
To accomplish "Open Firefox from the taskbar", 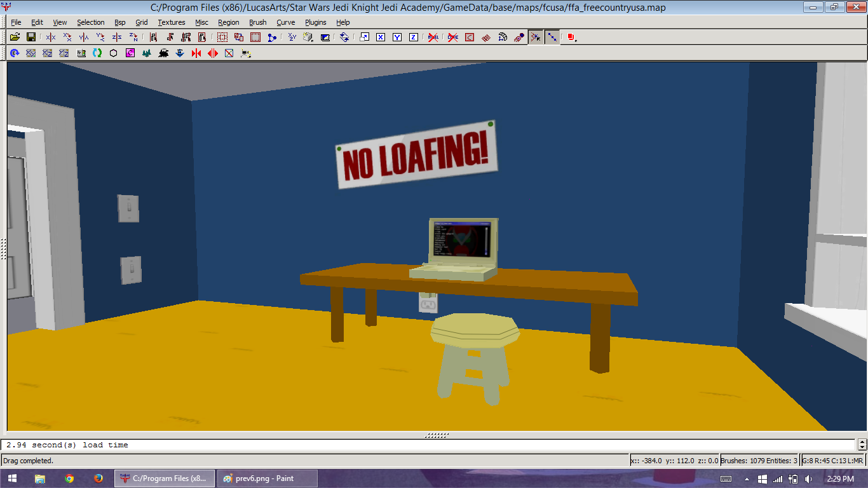I will 98,478.
